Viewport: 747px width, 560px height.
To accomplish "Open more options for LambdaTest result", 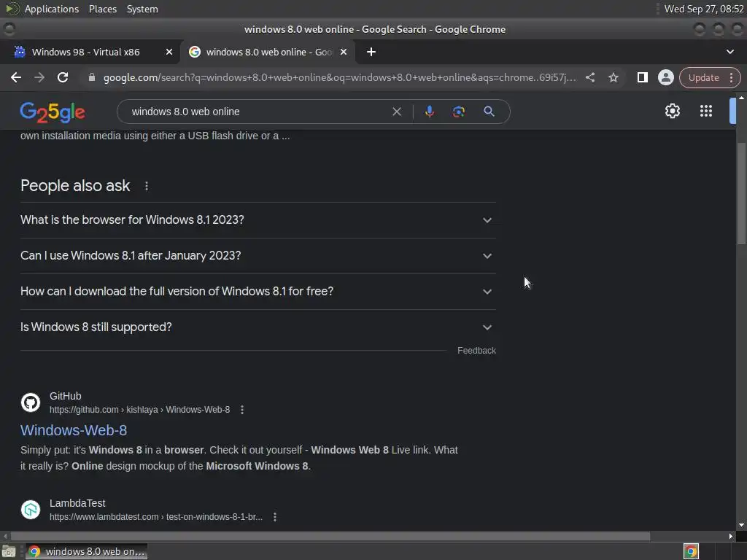I will point(275,517).
